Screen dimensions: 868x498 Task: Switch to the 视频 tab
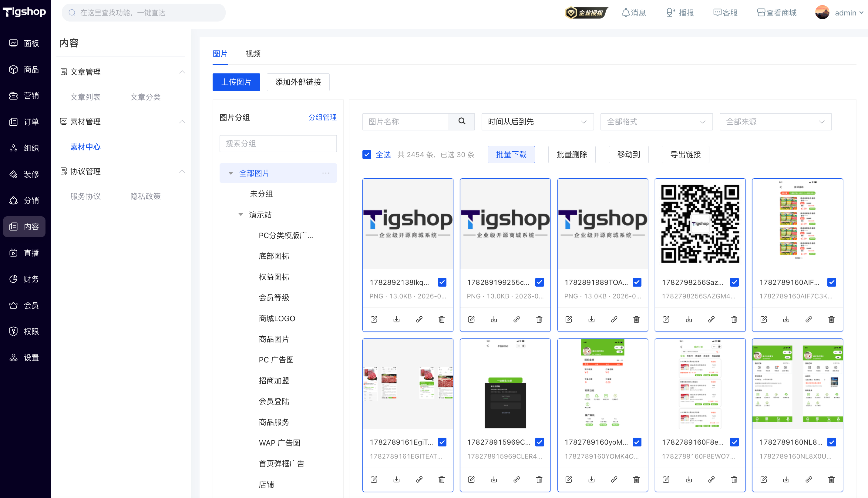pyautogui.click(x=253, y=54)
